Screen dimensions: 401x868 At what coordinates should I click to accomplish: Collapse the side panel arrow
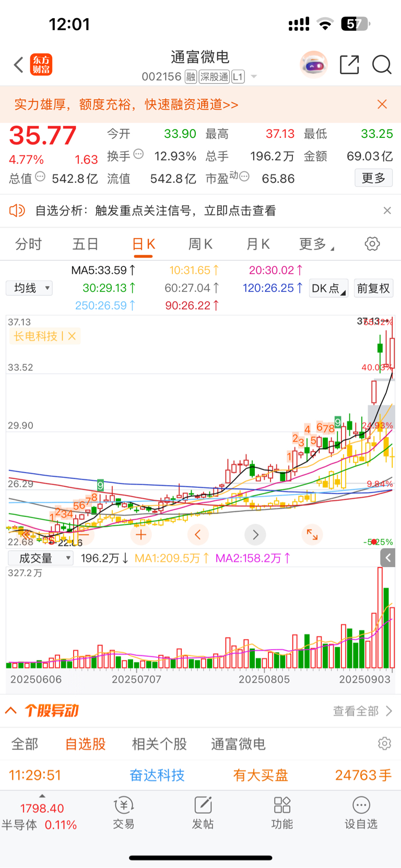pyautogui.click(x=387, y=558)
